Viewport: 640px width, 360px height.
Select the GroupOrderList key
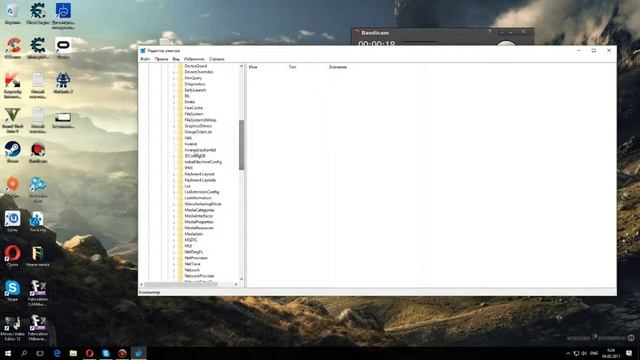198,132
